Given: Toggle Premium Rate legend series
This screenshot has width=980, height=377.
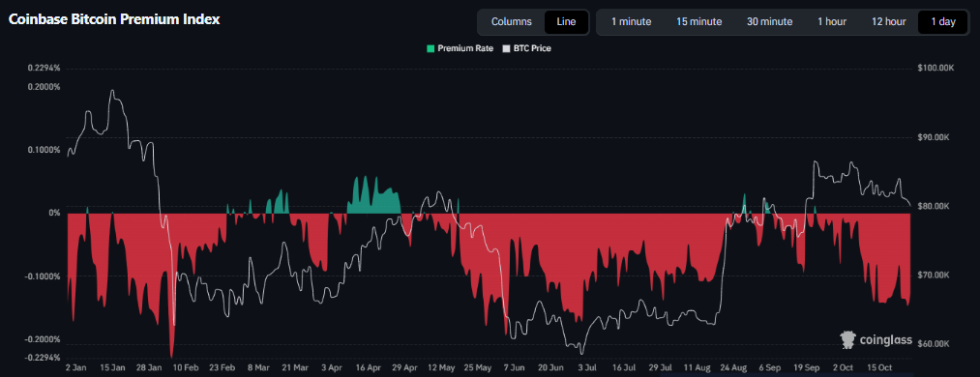Looking at the screenshot, I should coord(460,48).
